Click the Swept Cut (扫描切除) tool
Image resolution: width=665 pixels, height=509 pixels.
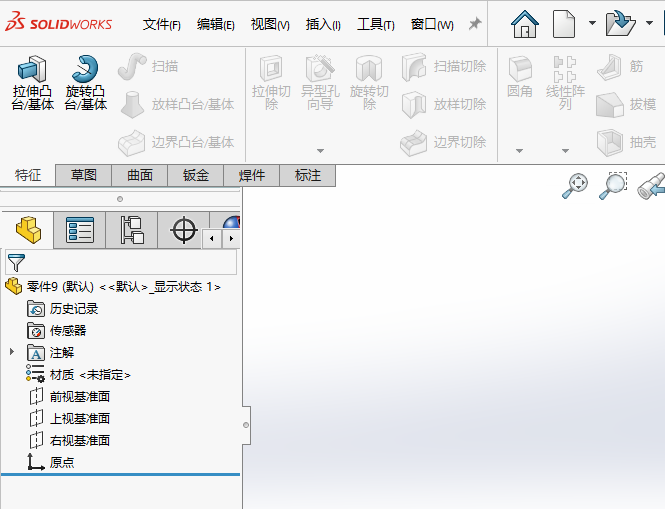point(444,67)
